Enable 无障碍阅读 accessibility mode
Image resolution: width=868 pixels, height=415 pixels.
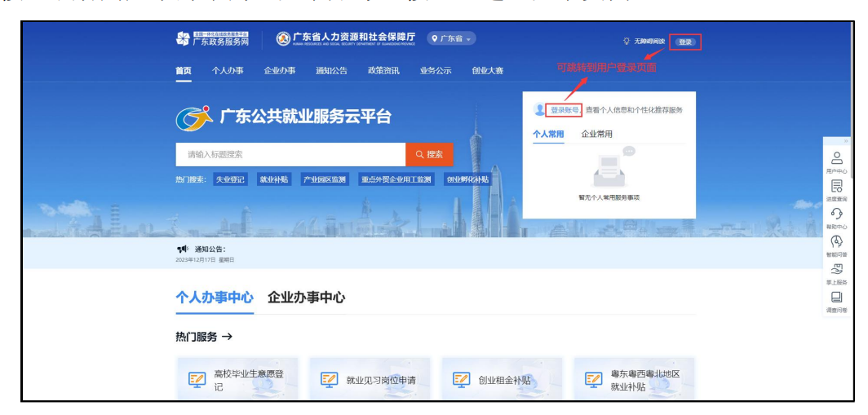click(644, 42)
